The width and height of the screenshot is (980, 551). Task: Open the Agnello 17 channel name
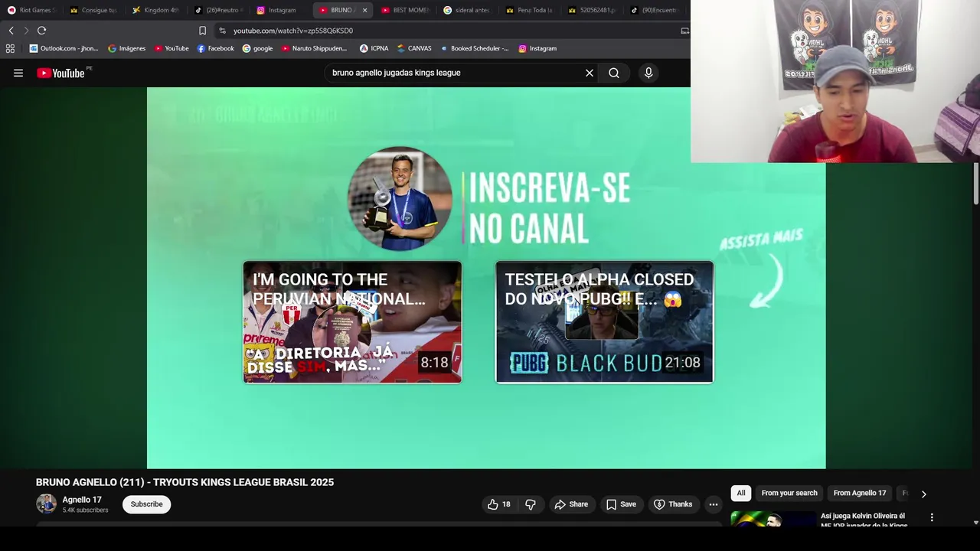pos(82,500)
